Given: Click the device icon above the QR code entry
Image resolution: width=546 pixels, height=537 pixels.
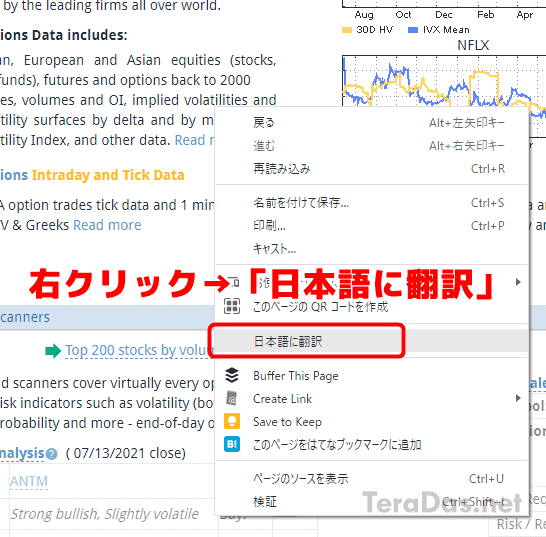Looking at the screenshot, I should point(233,281).
